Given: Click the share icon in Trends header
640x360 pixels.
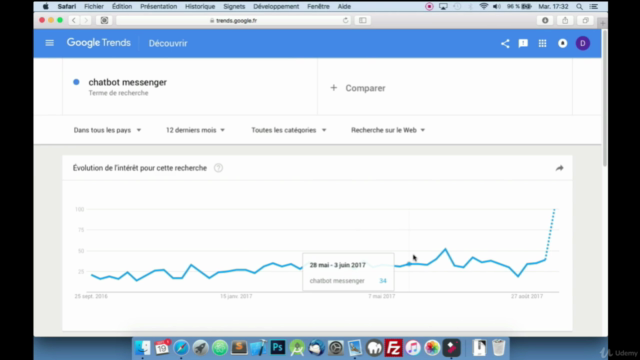Looking at the screenshot, I should click(x=505, y=43).
